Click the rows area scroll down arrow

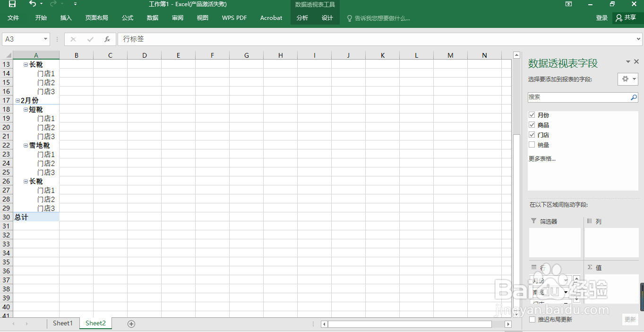(576, 300)
